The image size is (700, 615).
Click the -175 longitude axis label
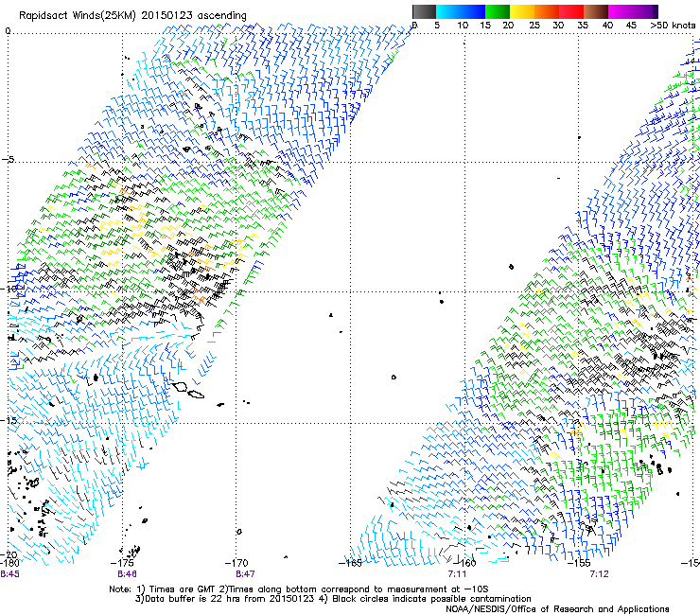tap(122, 563)
